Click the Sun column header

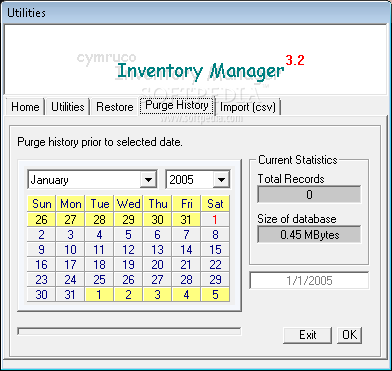point(41,204)
